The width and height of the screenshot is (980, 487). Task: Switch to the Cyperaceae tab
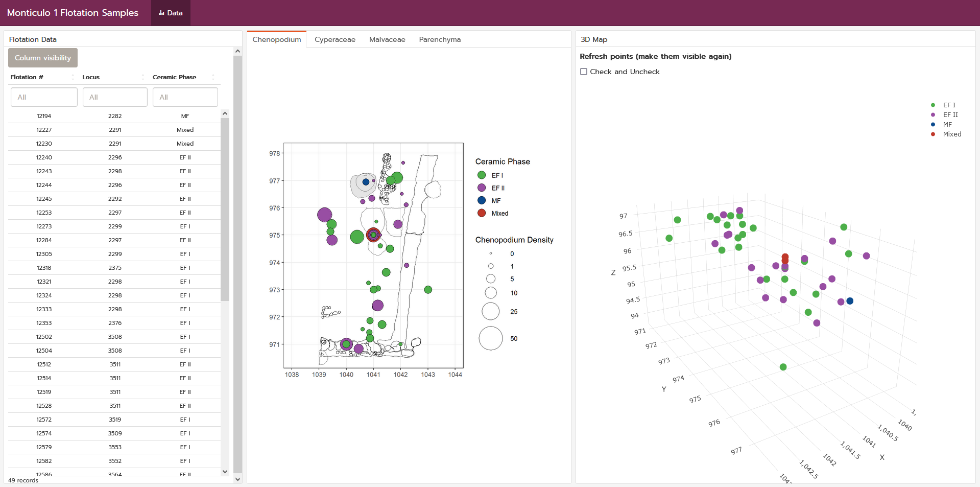pyautogui.click(x=335, y=39)
